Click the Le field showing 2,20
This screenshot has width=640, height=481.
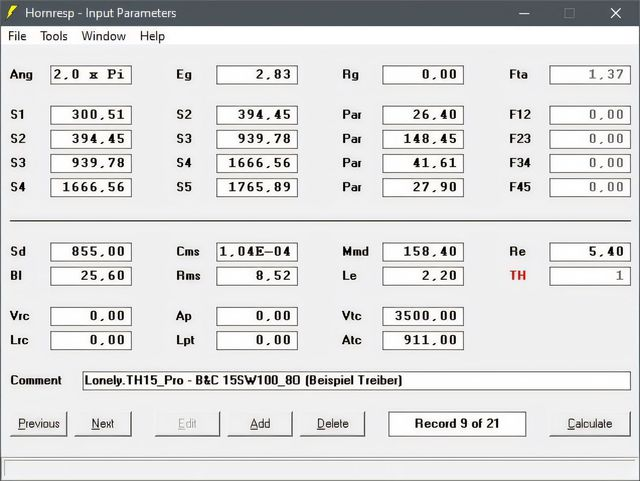423,276
